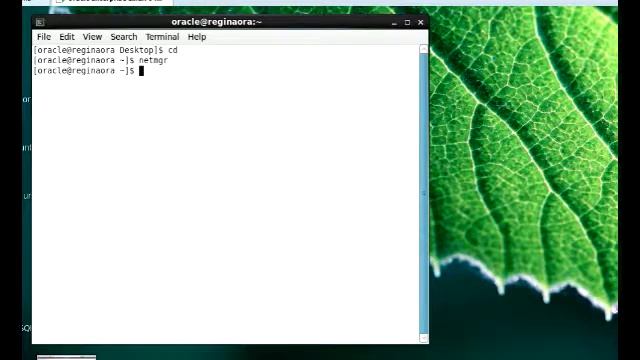Screen dimensions: 640x360
Task: Open the View menu in terminal
Action: click(92, 37)
